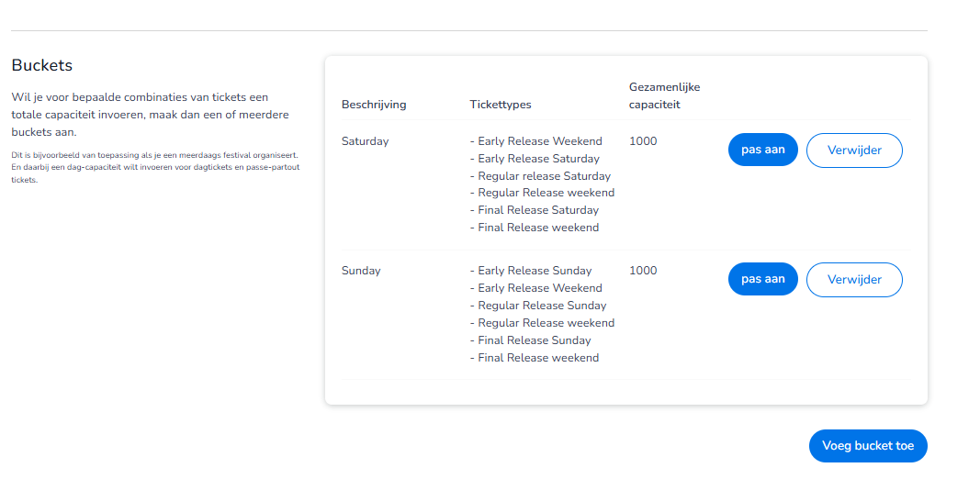Edit the Sunday bucket with 'pas aan'
The image size is (980, 490).
(762, 279)
